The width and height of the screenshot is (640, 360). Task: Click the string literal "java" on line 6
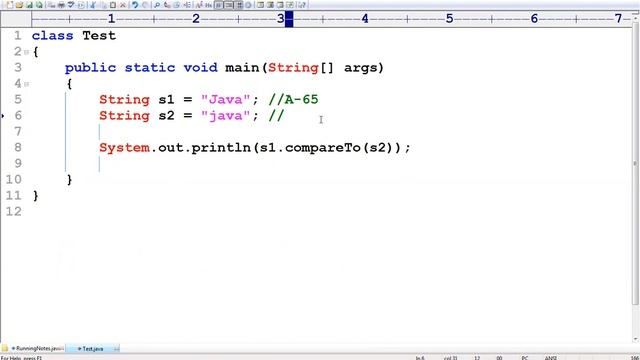point(225,116)
